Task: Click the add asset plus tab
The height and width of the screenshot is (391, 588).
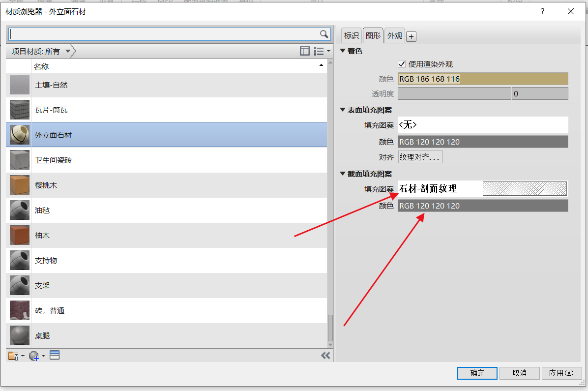Action: click(x=412, y=36)
